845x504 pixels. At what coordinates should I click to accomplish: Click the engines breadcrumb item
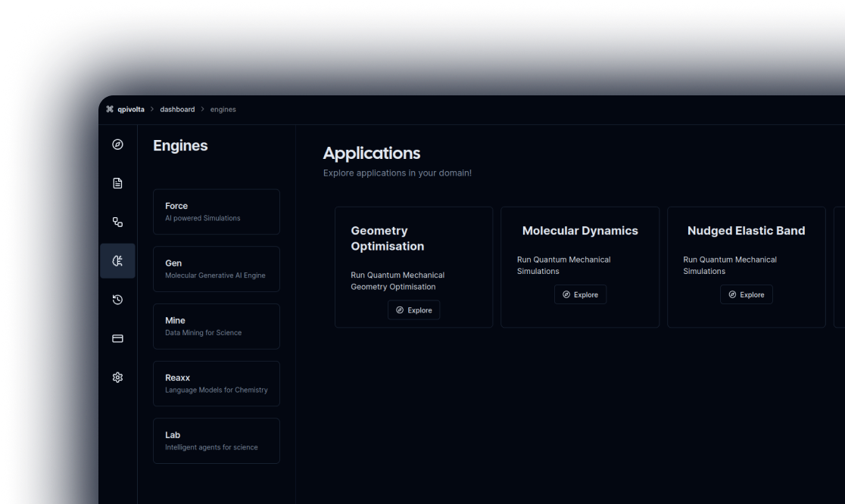point(223,109)
